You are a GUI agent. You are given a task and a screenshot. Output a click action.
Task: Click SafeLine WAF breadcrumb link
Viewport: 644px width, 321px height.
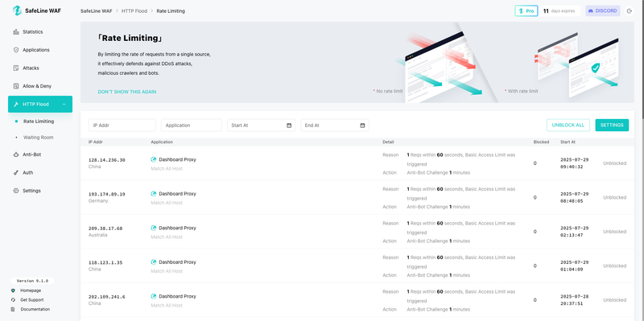[x=96, y=11]
